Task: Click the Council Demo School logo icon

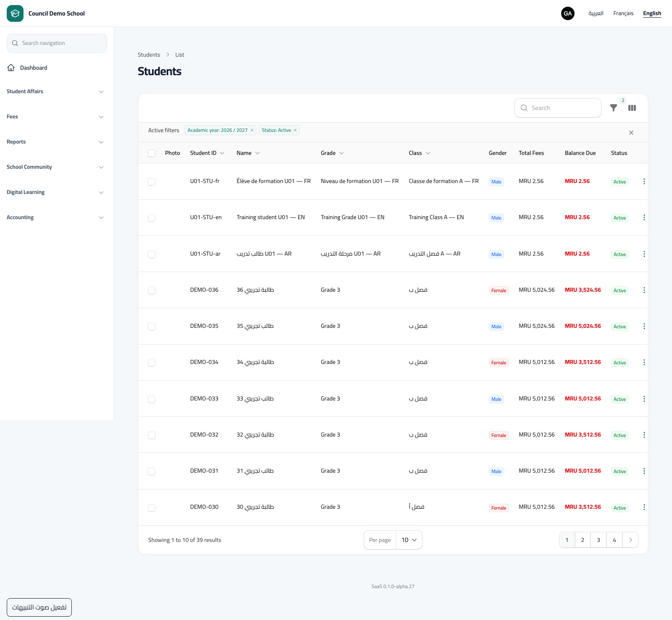Action: pos(15,13)
